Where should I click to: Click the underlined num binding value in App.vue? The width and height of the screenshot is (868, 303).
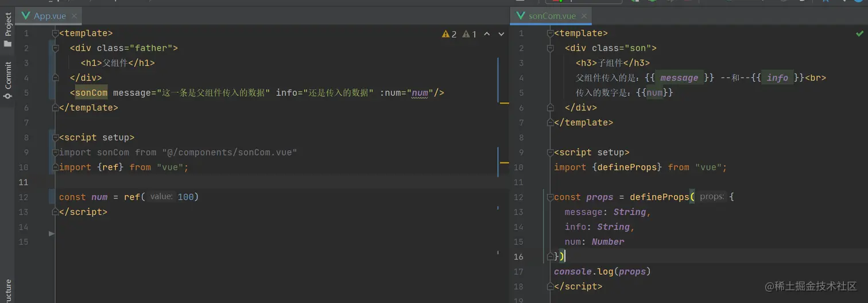(420, 93)
